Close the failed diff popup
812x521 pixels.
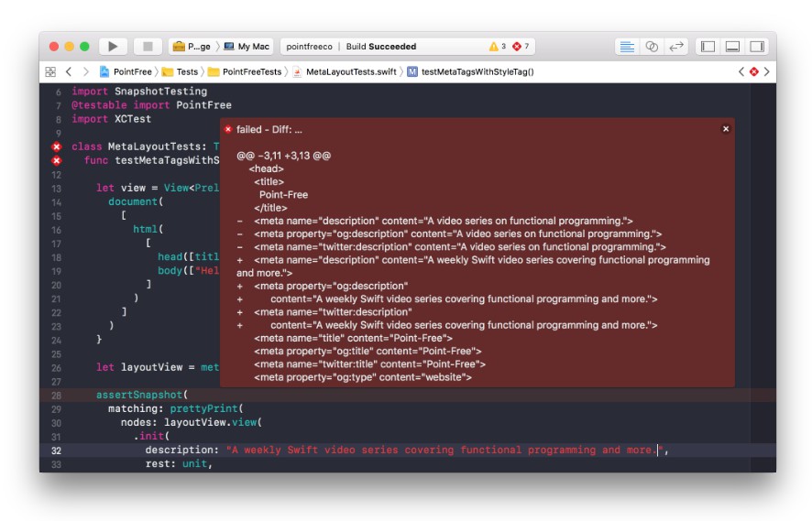(x=726, y=129)
